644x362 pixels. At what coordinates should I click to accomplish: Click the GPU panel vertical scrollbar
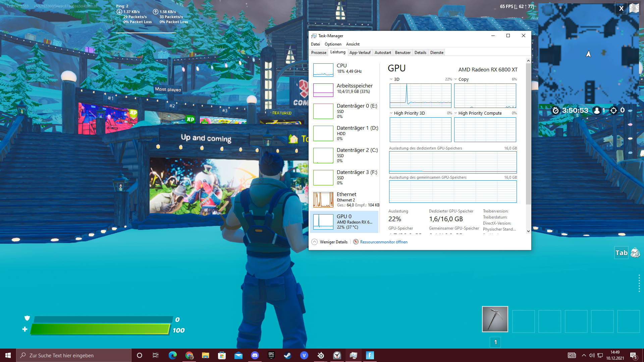(528, 134)
